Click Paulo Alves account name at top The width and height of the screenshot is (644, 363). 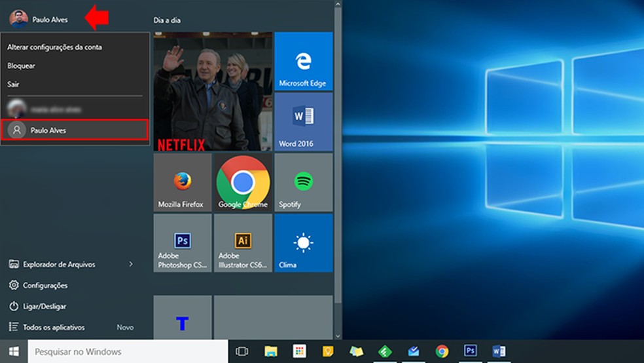(50, 20)
